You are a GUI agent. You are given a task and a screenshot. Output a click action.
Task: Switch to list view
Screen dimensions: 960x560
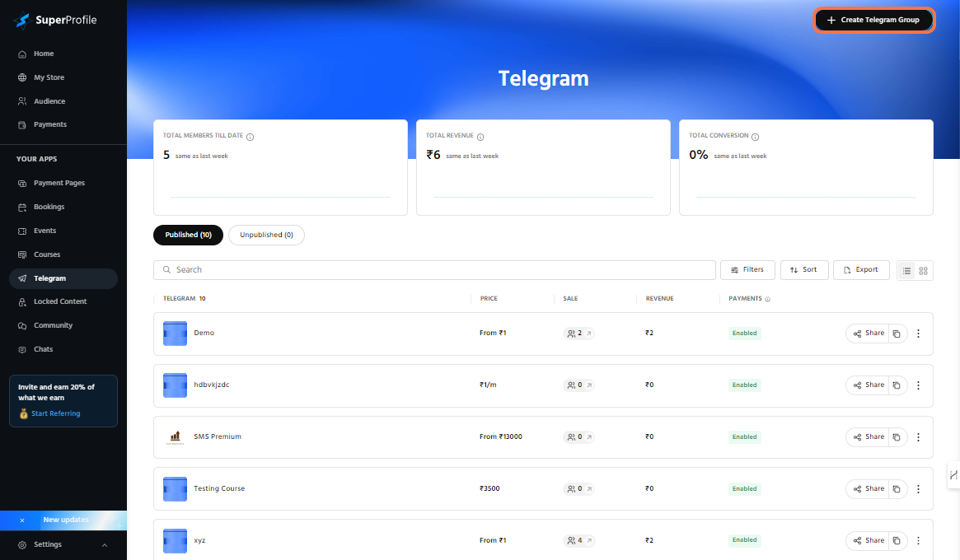(x=906, y=270)
